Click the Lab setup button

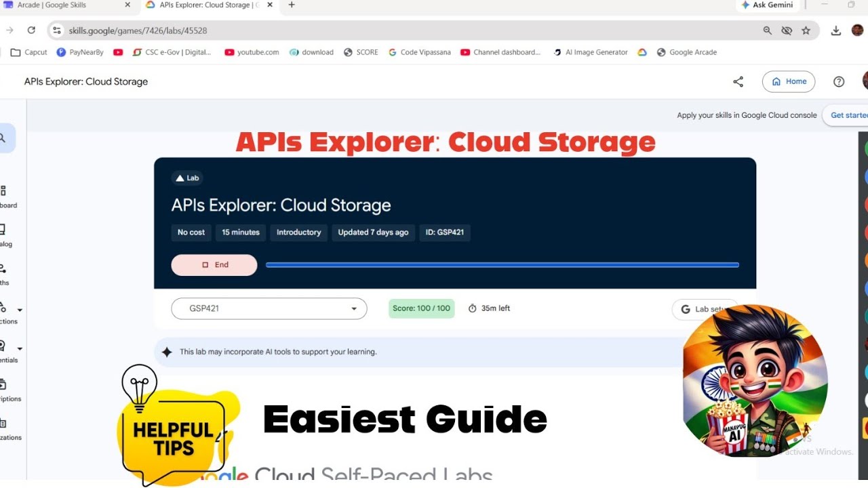point(705,309)
